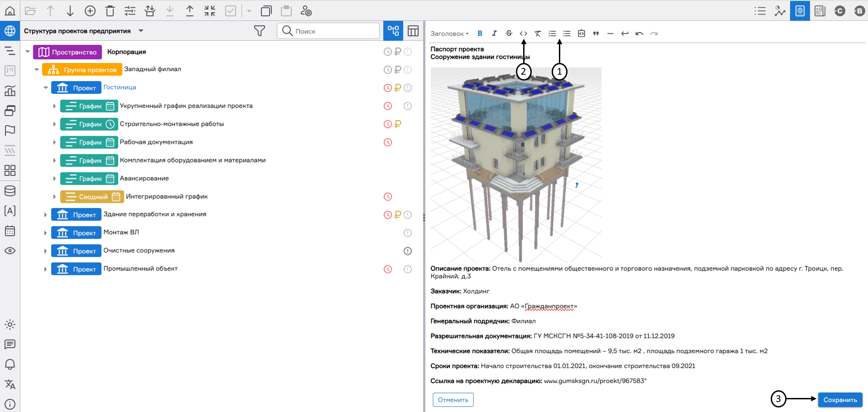The image size is (868, 412).
Task: Click the notification bell in left sidebar
Action: [x=10, y=364]
